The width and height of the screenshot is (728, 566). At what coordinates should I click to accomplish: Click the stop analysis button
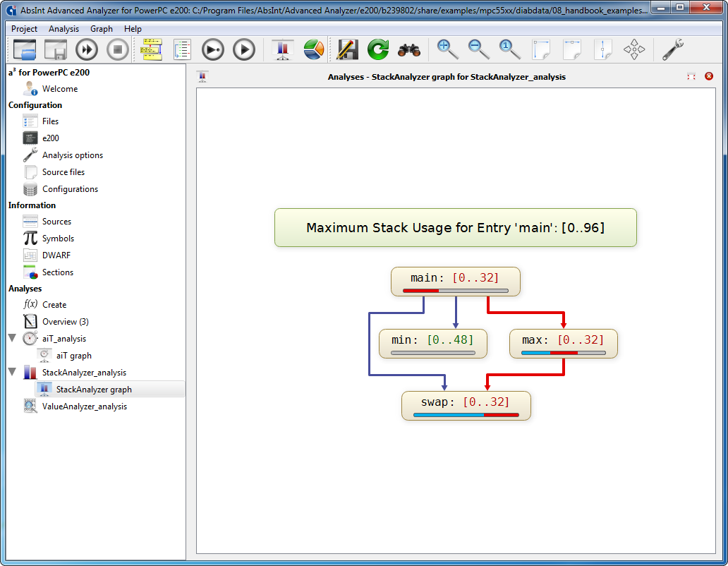(x=118, y=49)
